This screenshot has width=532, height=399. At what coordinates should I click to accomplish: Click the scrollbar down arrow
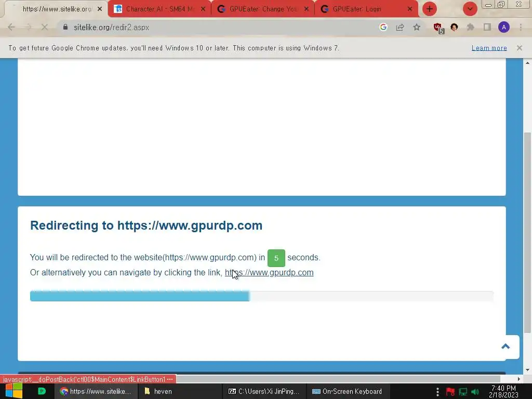pyautogui.click(x=527, y=370)
